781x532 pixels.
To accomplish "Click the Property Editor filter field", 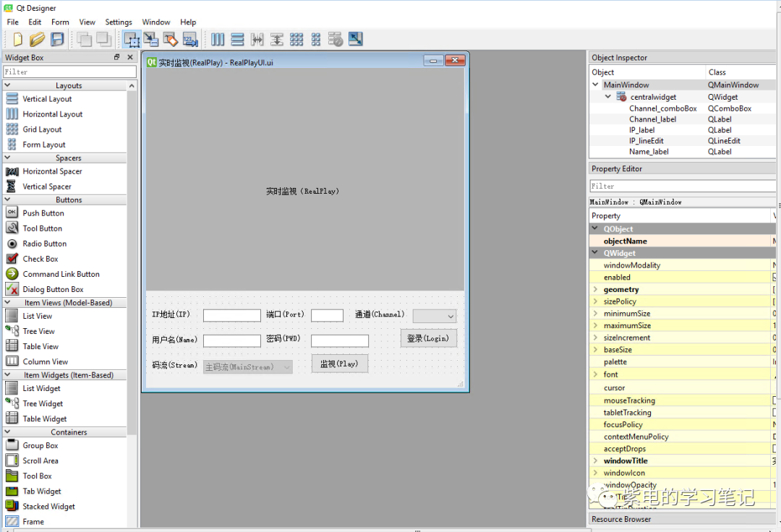I will (683, 186).
